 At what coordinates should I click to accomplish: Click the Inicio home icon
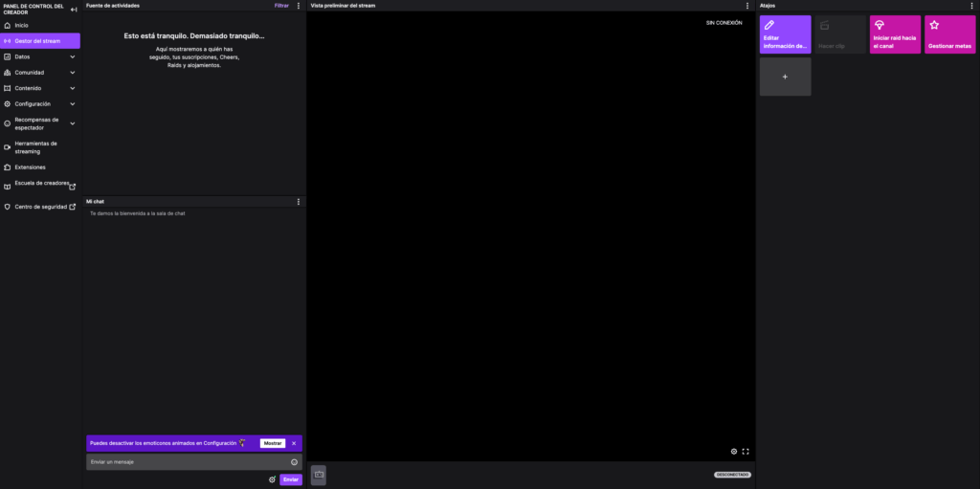click(x=8, y=26)
